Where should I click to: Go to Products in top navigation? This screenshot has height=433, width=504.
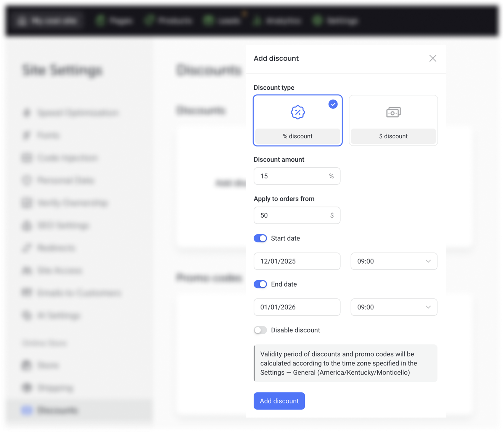pos(174,21)
